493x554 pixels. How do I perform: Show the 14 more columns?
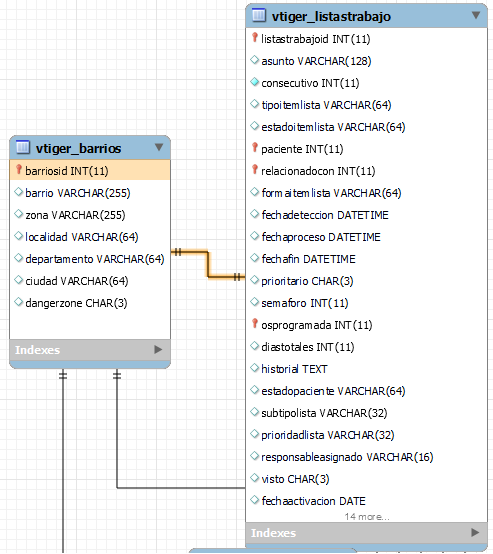point(367,517)
